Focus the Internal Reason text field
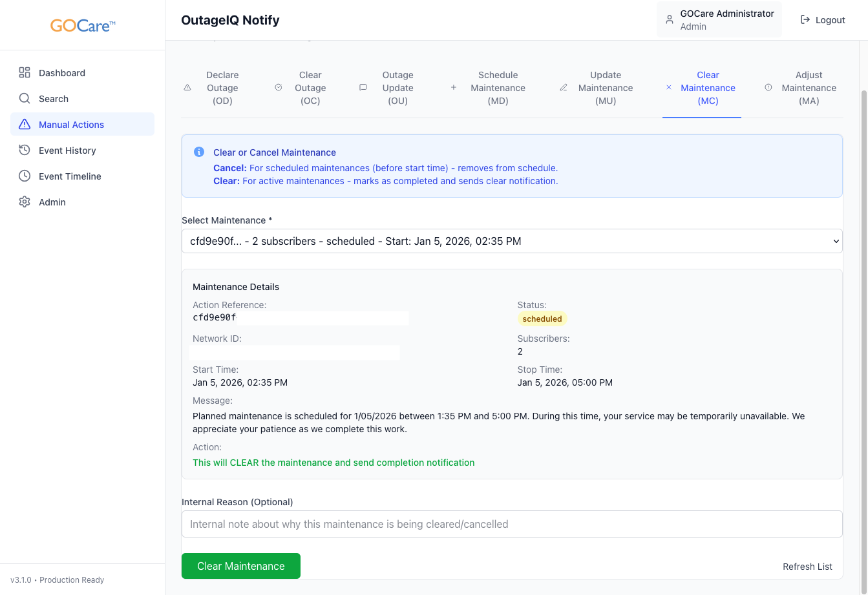Image resolution: width=868 pixels, height=595 pixels. coord(511,524)
